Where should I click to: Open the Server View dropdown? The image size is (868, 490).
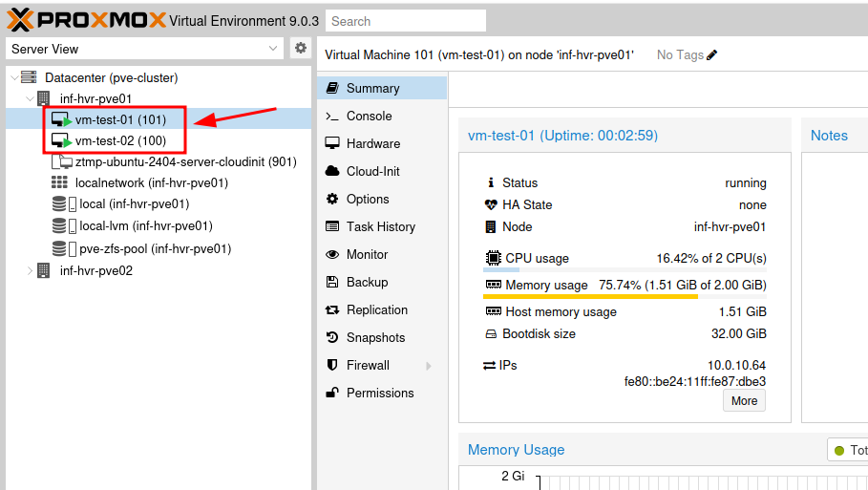[x=272, y=49]
